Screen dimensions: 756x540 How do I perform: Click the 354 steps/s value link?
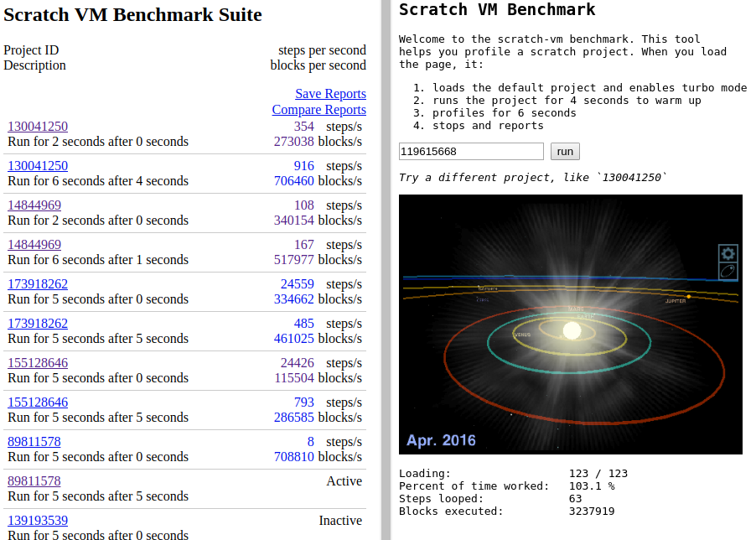(x=303, y=127)
